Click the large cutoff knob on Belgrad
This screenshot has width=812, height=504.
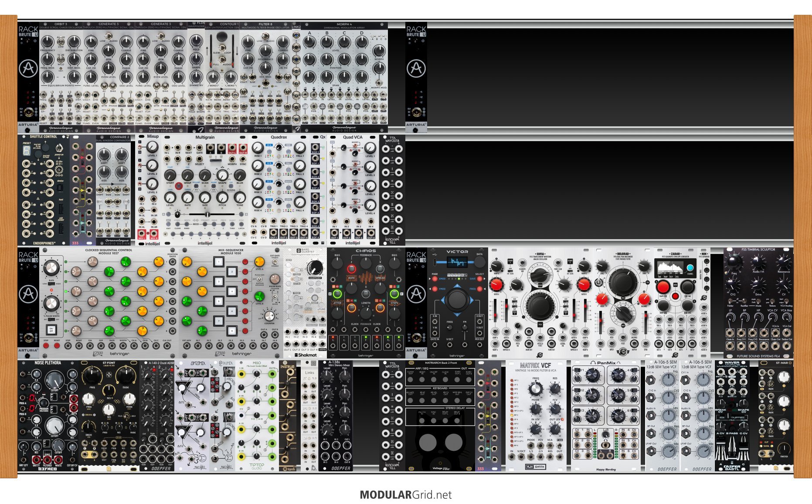click(x=623, y=282)
